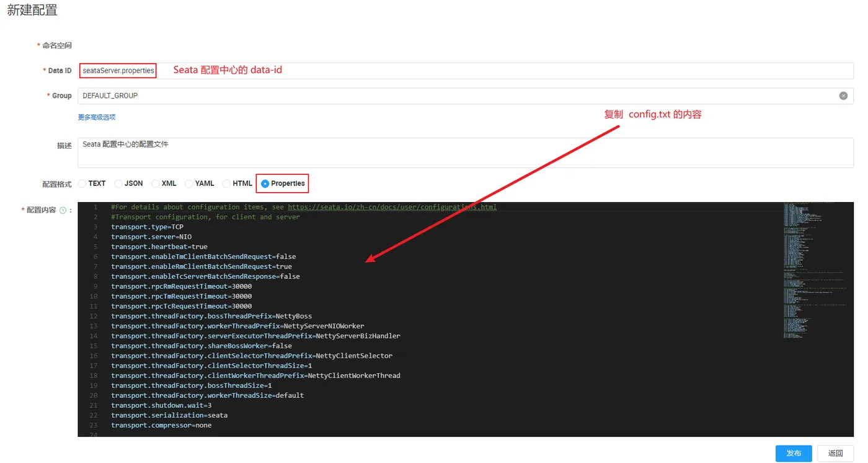
Task: Click line transport.enableRmClientBatchSendRequest=true
Action: click(x=201, y=267)
